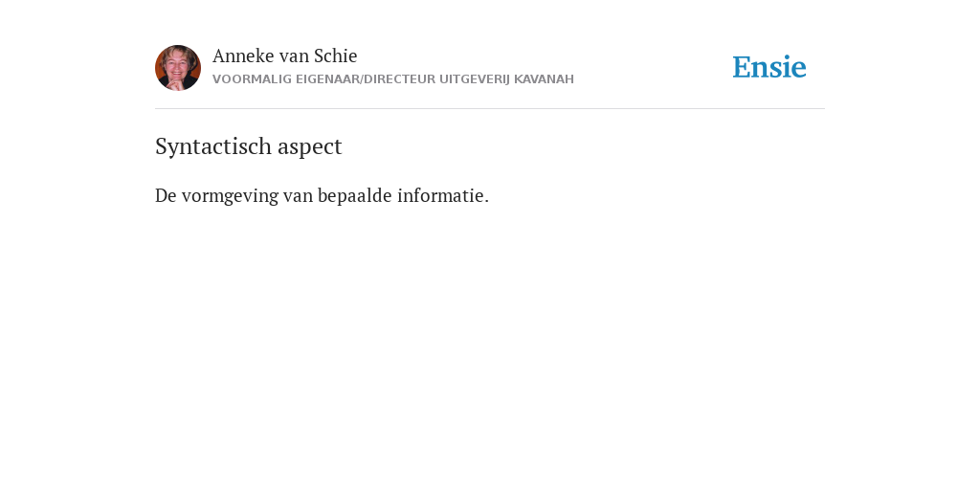This screenshot has width=980, height=490.
Task: Select the author name Anneke van Schie
Action: point(285,56)
